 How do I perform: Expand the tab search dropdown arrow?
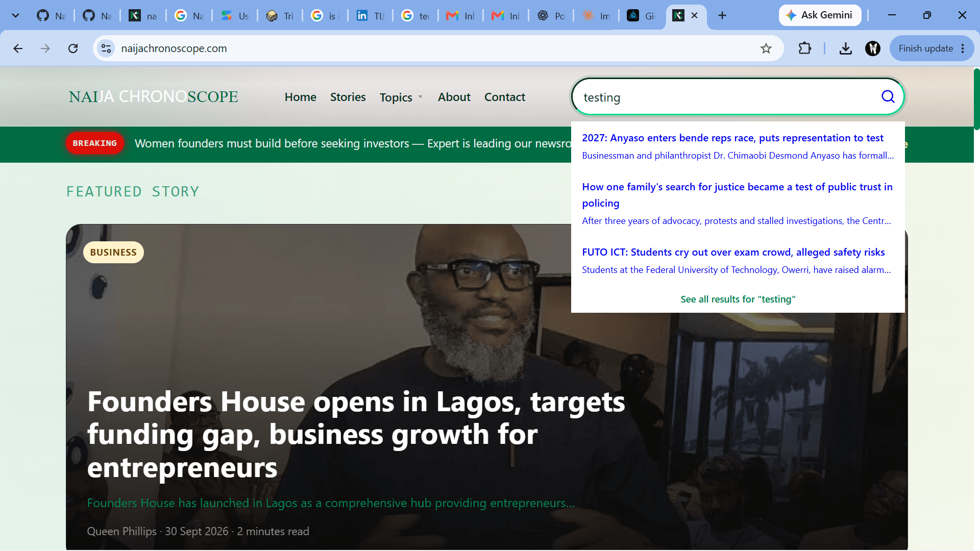(x=16, y=15)
